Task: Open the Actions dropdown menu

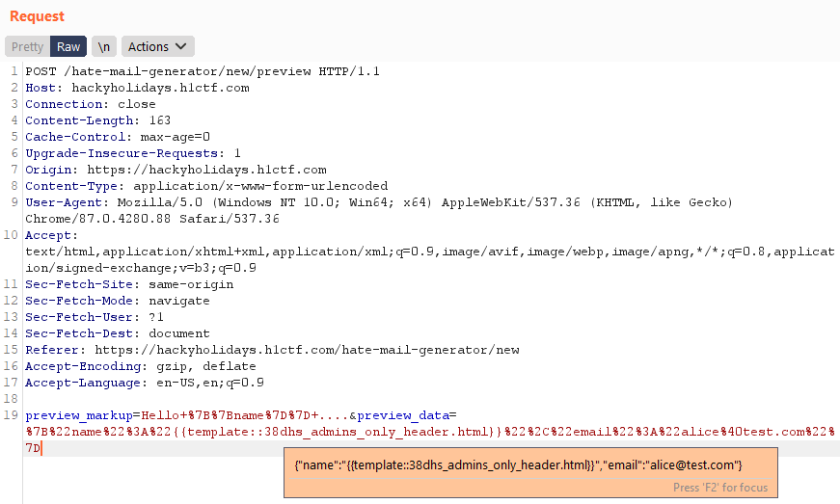Action: [158, 46]
